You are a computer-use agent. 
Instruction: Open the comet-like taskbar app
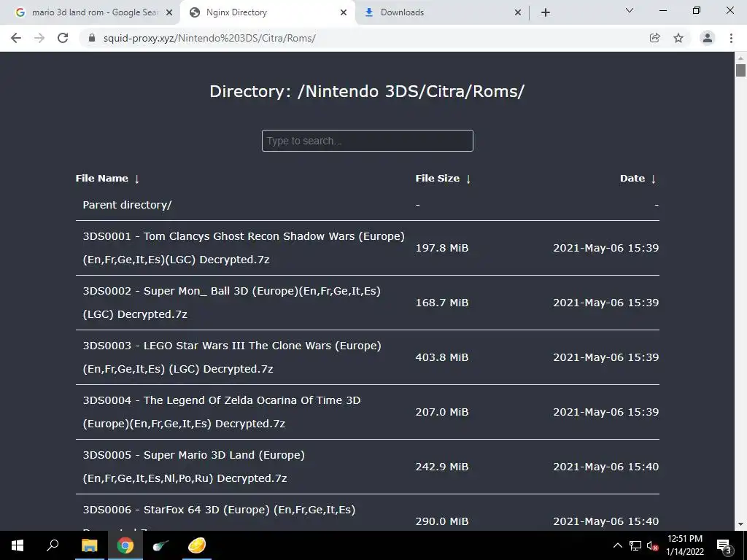tap(160, 545)
